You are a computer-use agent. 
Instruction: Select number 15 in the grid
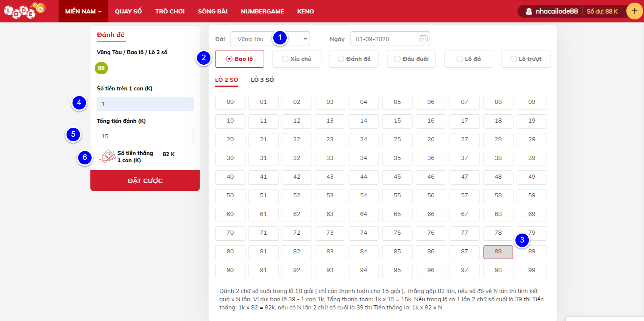click(397, 121)
